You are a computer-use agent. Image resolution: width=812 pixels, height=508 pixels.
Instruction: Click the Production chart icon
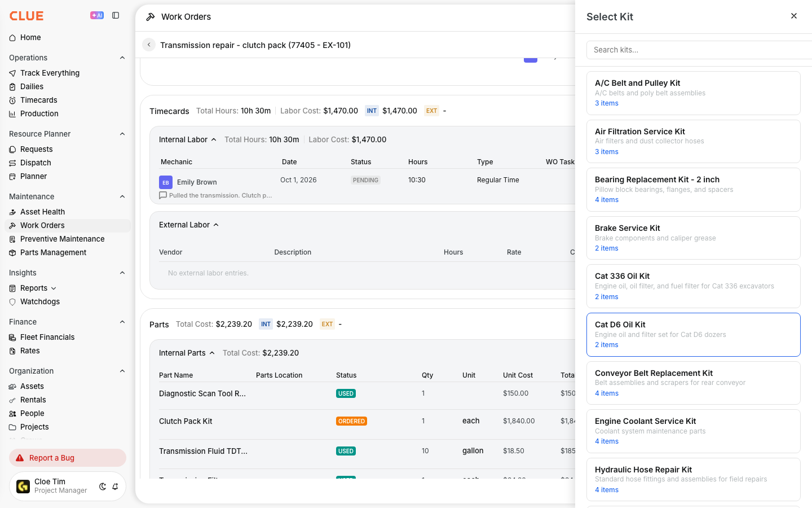[12, 114]
